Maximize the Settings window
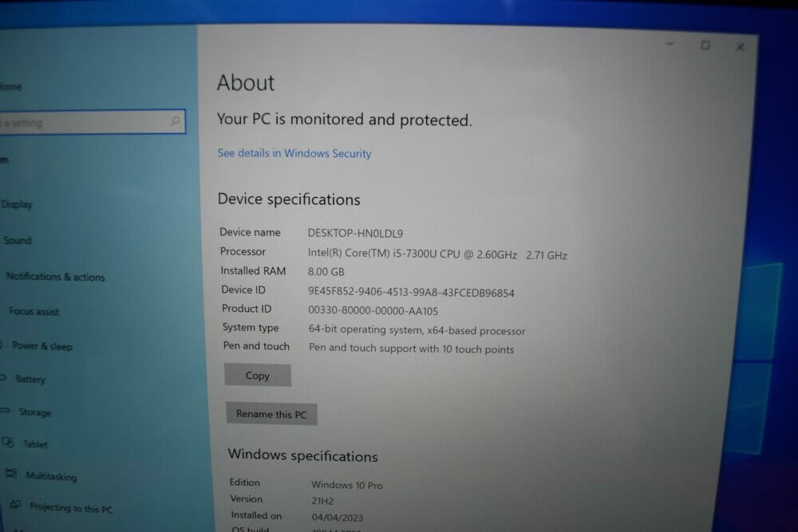Image resolution: width=798 pixels, height=532 pixels. (x=705, y=45)
